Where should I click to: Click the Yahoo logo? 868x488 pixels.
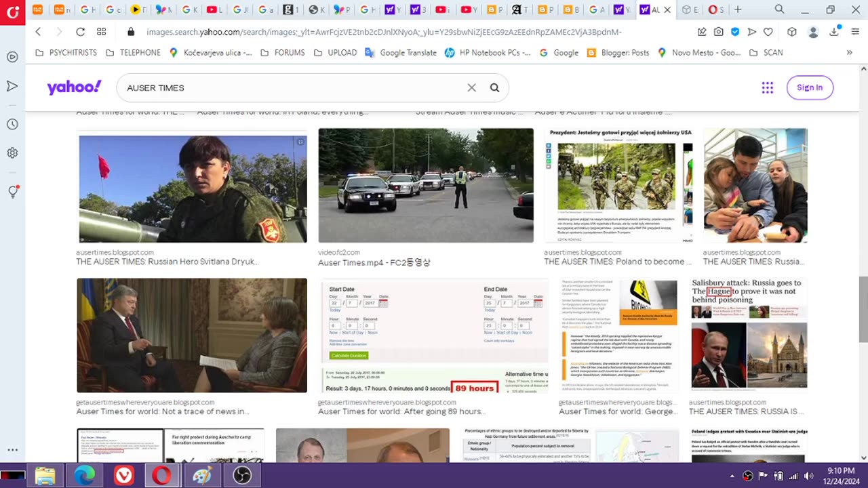(x=74, y=87)
